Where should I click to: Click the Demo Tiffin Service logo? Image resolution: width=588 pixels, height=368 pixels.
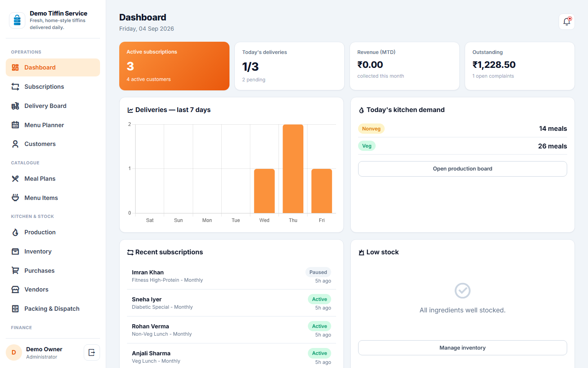point(17,20)
